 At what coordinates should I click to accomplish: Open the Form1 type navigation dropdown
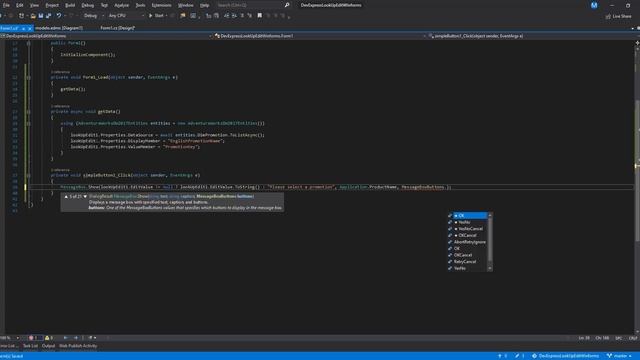pos(320,36)
